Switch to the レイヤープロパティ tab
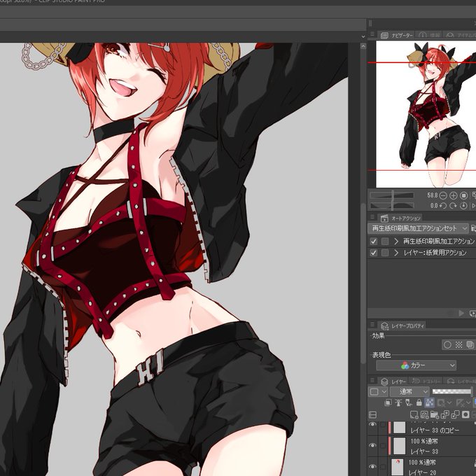476x476 pixels. 402,326
